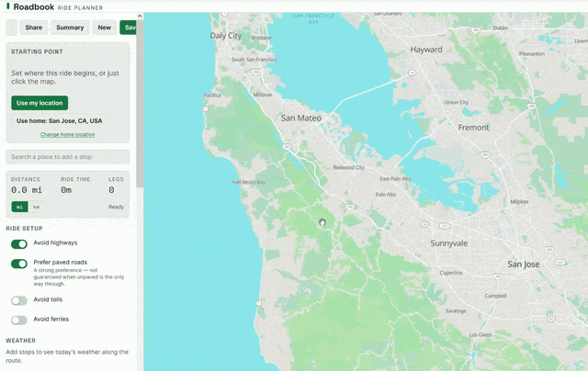The image size is (588, 371).
Task: Click the South San Francisco map label
Action: [x=254, y=59]
